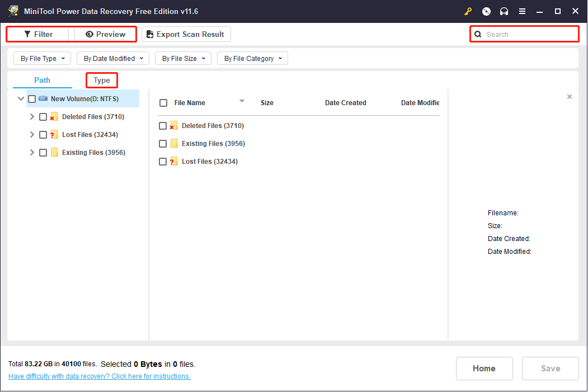Click the Preview eye button

(x=105, y=34)
